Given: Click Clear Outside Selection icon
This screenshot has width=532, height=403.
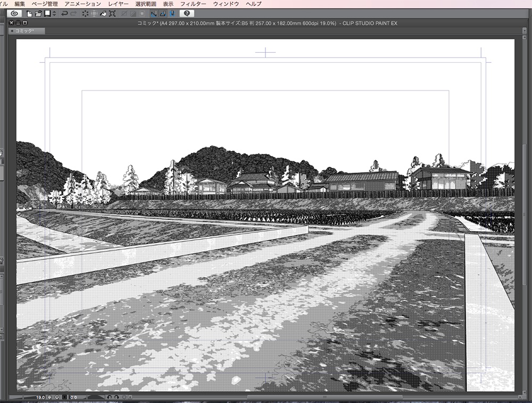Looking at the screenshot, I should pos(94,14).
